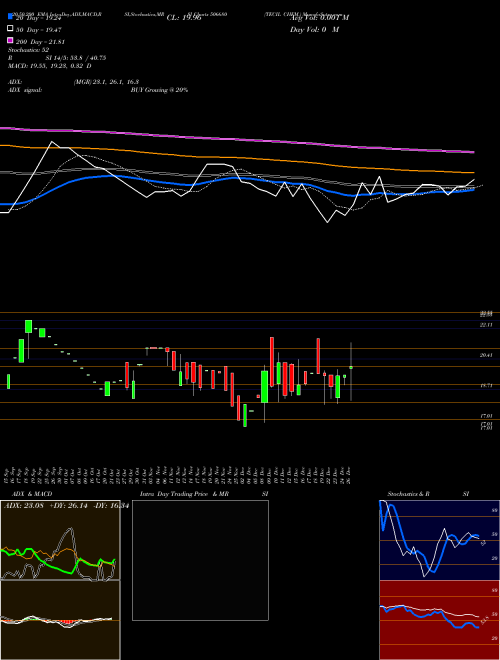Screen dimensions: 500x660
Task: Click the blue 20 Day legend swatch
Action: 10,16
